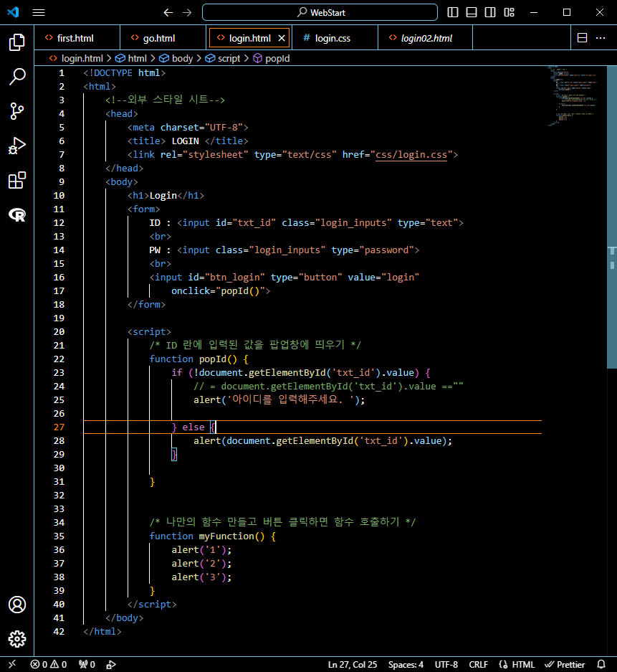Click the text 'function popId() {'

coord(199,359)
